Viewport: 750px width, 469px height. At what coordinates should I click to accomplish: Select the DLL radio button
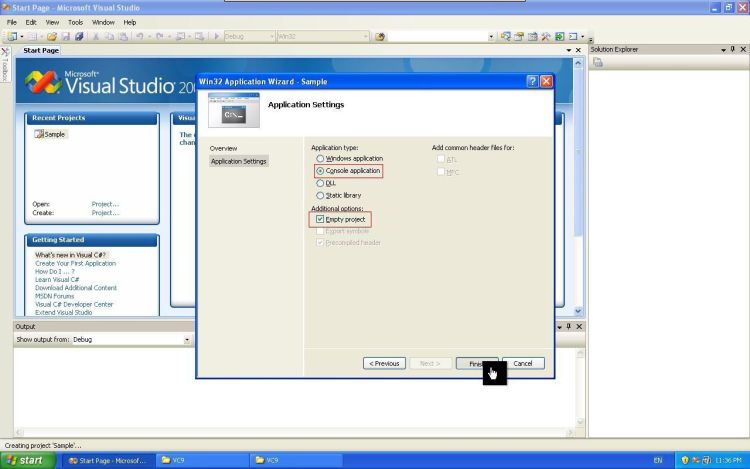tap(320, 183)
